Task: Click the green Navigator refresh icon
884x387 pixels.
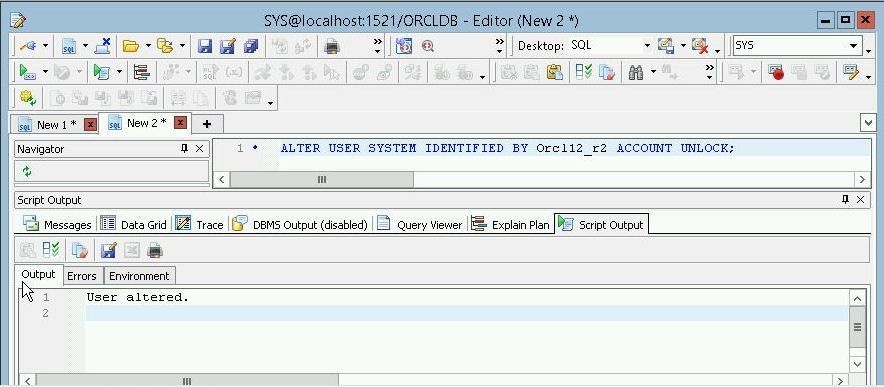Action: click(x=26, y=171)
